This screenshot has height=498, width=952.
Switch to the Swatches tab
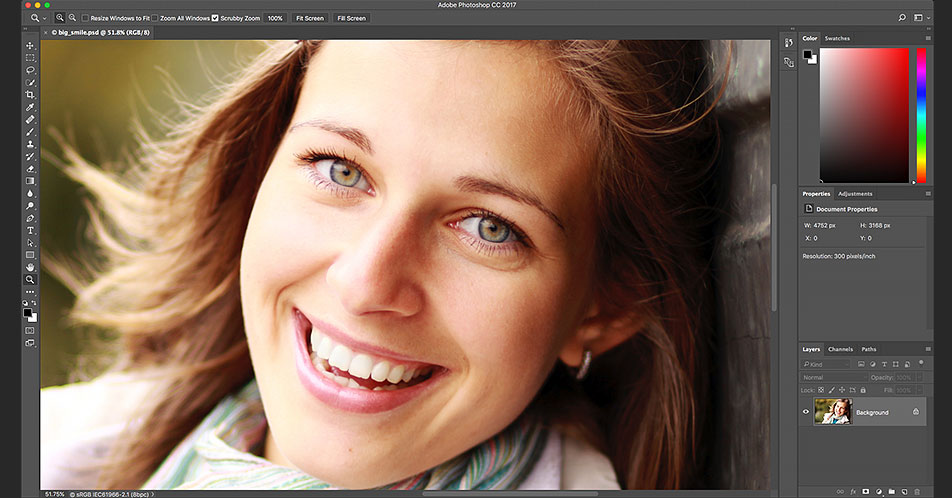point(837,38)
